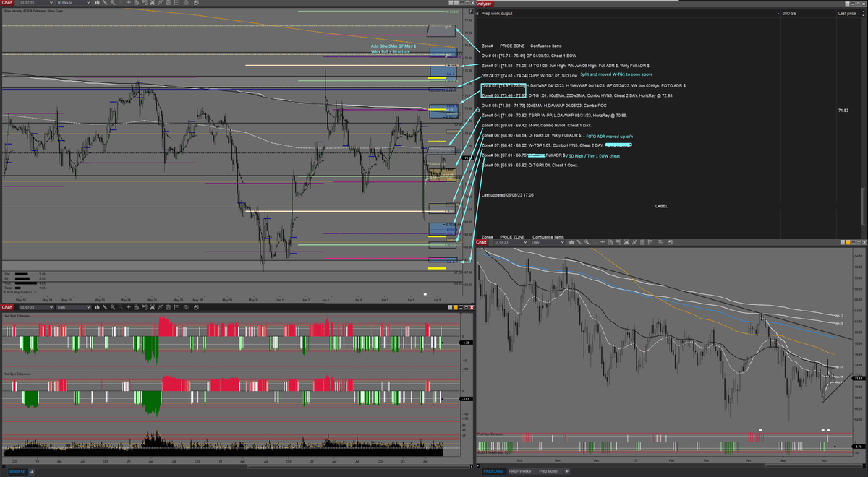Open CL 07-23 instrument selector on lower-left chart

[x=36, y=307]
